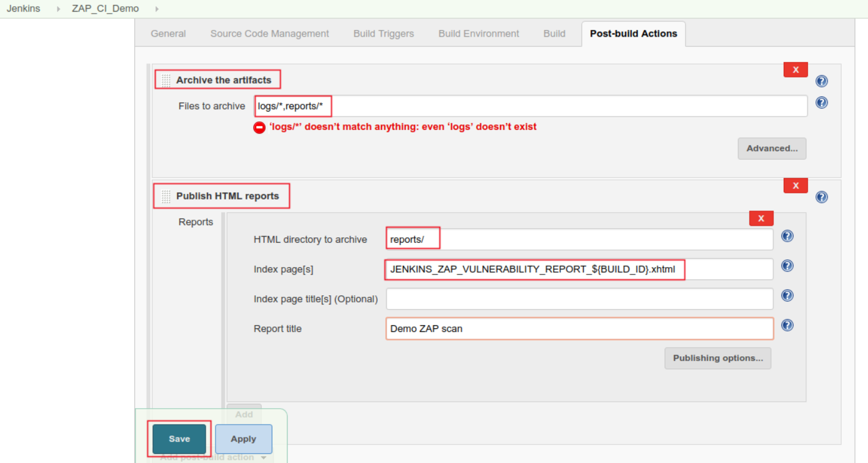Open the ZAP_CI_Demo breadcrumb link

[105, 9]
